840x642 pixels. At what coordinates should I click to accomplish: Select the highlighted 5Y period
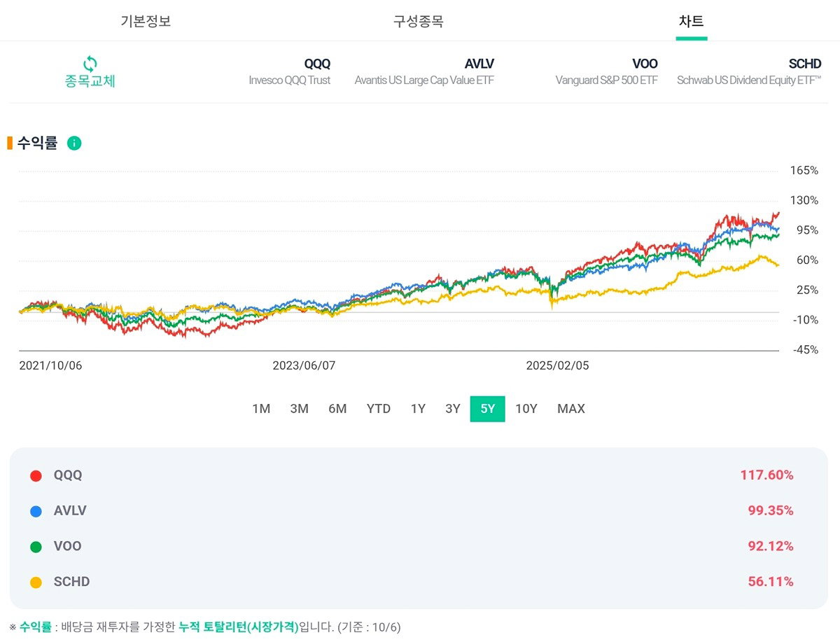coord(488,409)
